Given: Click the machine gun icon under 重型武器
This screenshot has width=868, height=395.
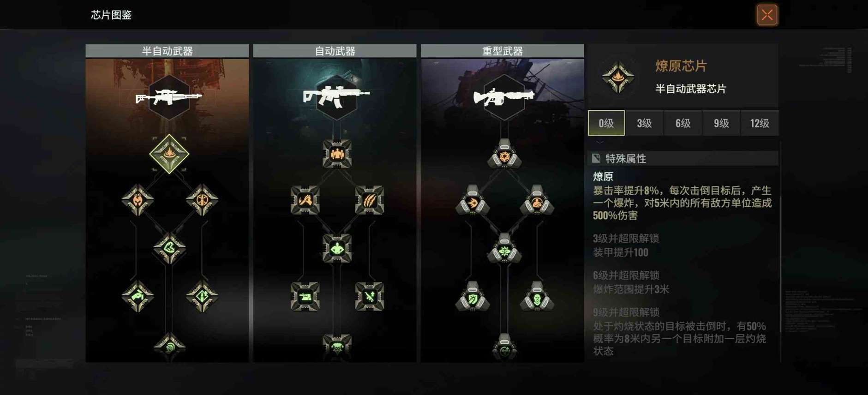Looking at the screenshot, I should pos(504,96).
